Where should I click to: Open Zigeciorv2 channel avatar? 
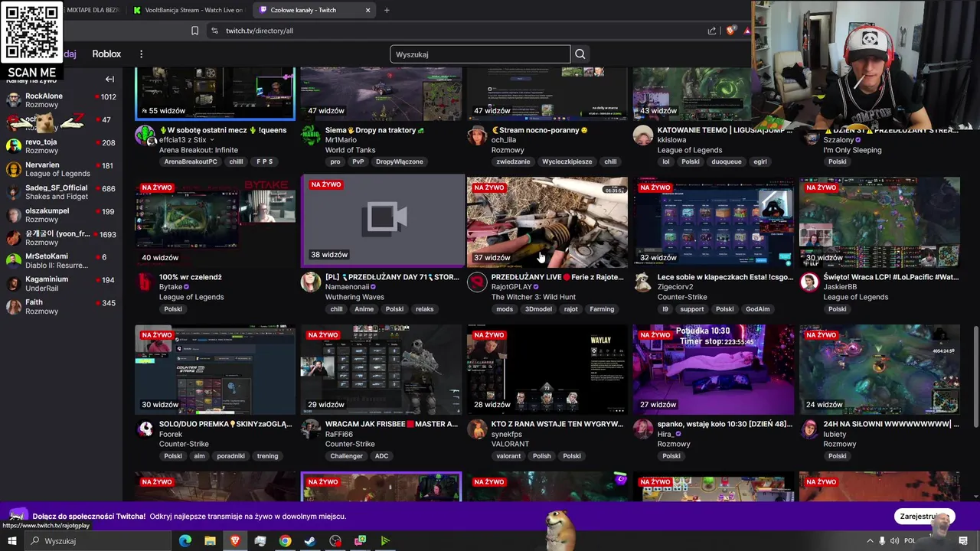pyautogui.click(x=643, y=282)
